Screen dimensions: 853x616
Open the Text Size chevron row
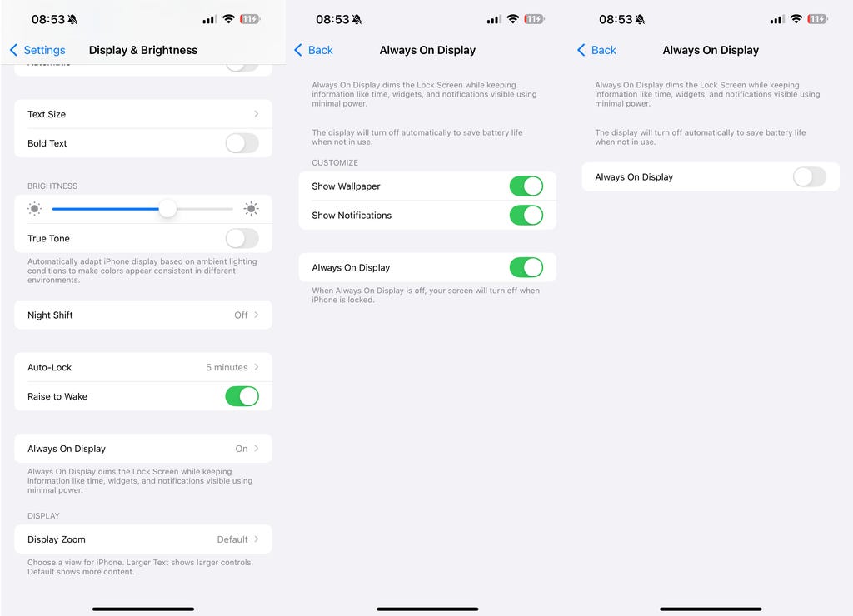point(143,114)
